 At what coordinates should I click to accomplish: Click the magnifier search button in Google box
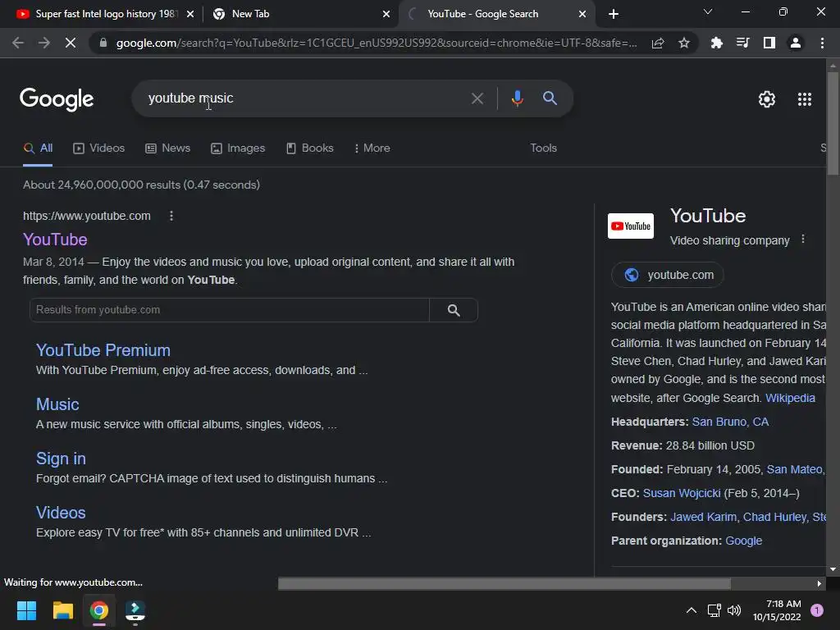pos(550,98)
